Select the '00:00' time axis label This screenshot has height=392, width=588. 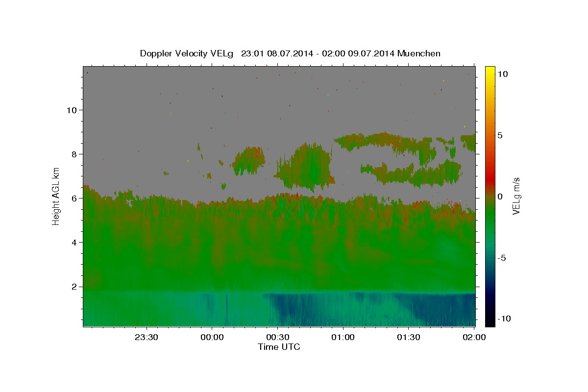pos(212,337)
